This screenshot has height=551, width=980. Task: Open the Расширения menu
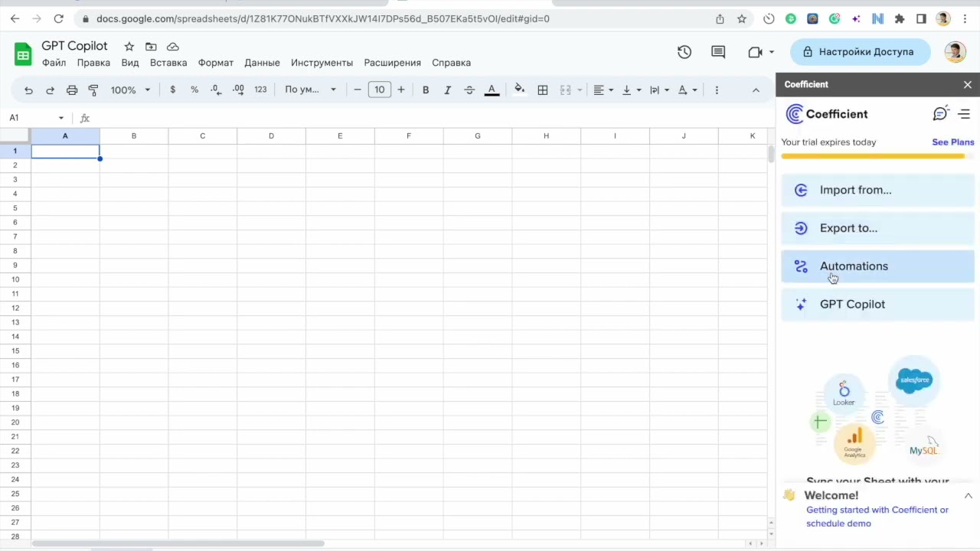click(x=392, y=63)
